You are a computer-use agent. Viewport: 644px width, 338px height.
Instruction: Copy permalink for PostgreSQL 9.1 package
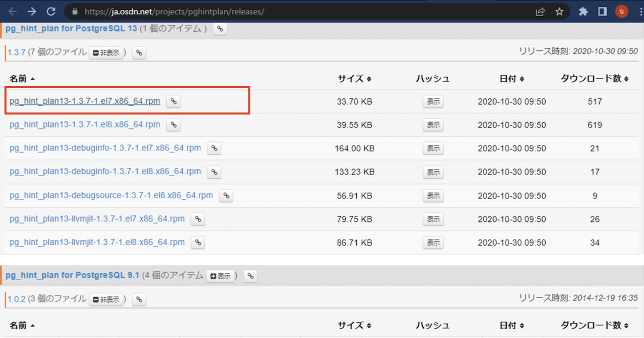tap(250, 276)
